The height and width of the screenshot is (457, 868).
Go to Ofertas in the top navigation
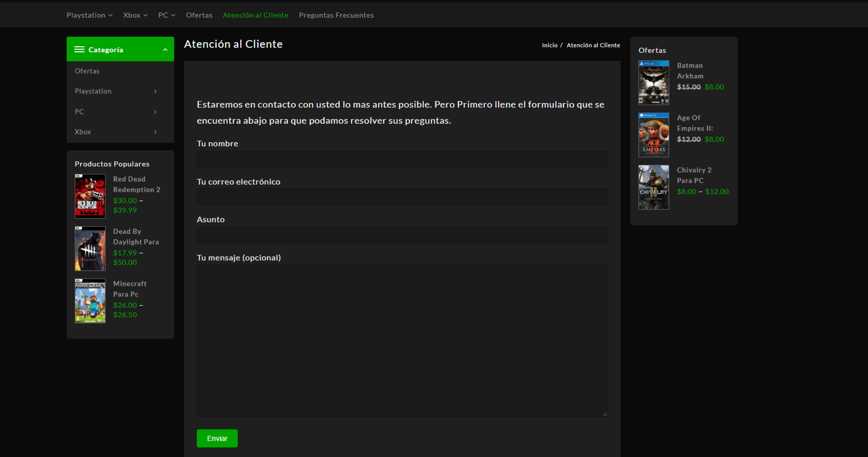coord(199,15)
